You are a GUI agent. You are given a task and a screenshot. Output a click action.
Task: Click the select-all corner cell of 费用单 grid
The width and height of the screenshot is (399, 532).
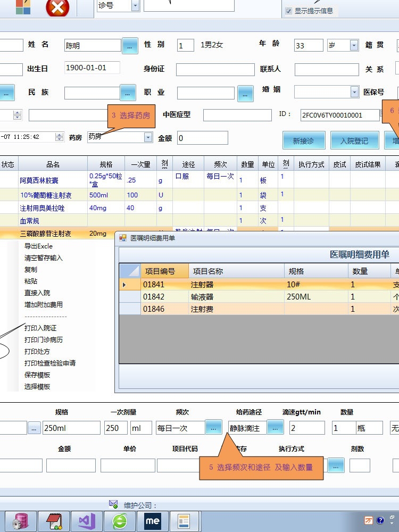[x=130, y=271]
